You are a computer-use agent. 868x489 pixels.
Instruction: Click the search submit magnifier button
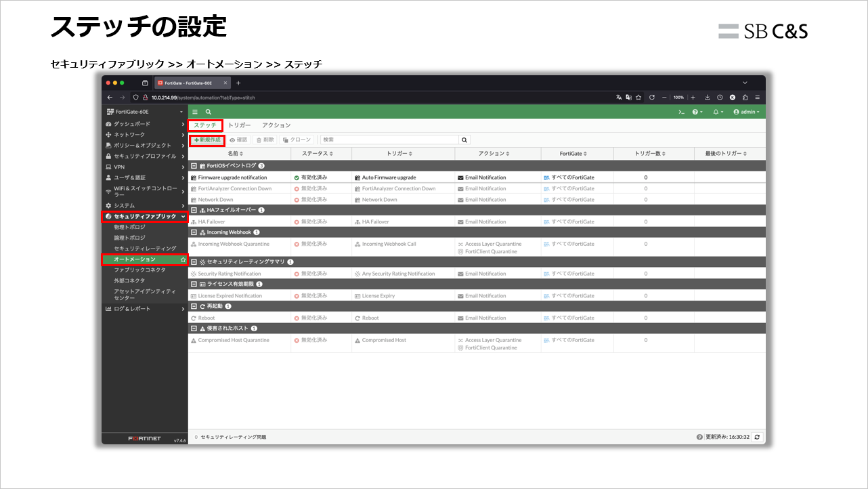(x=464, y=140)
